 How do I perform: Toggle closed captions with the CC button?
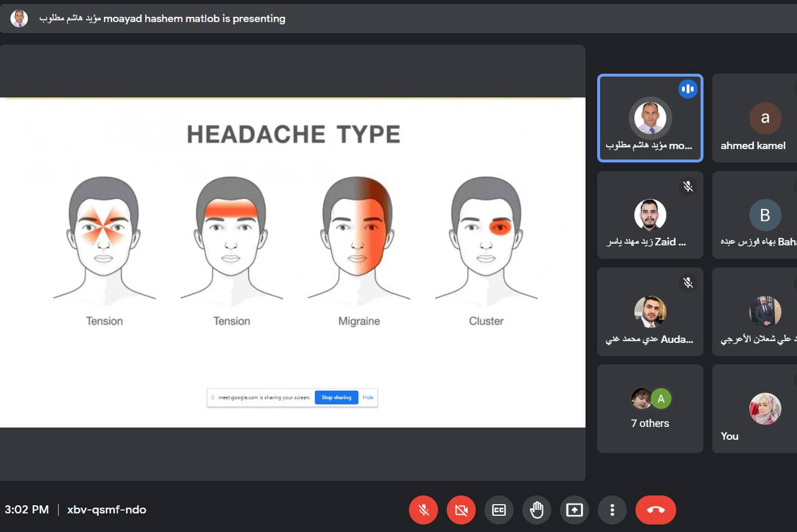coord(499,510)
